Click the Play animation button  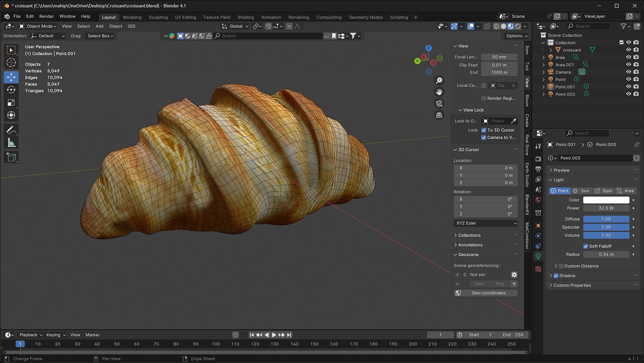tap(274, 335)
